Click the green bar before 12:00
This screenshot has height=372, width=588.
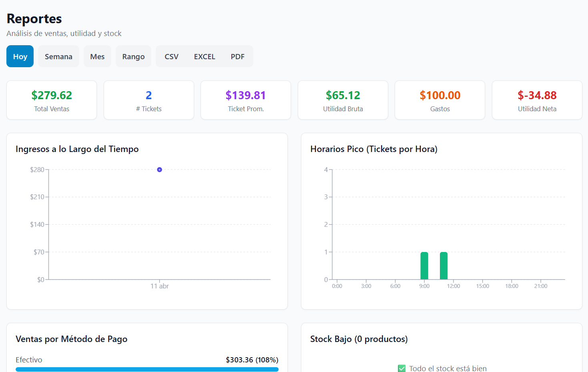[444, 266]
